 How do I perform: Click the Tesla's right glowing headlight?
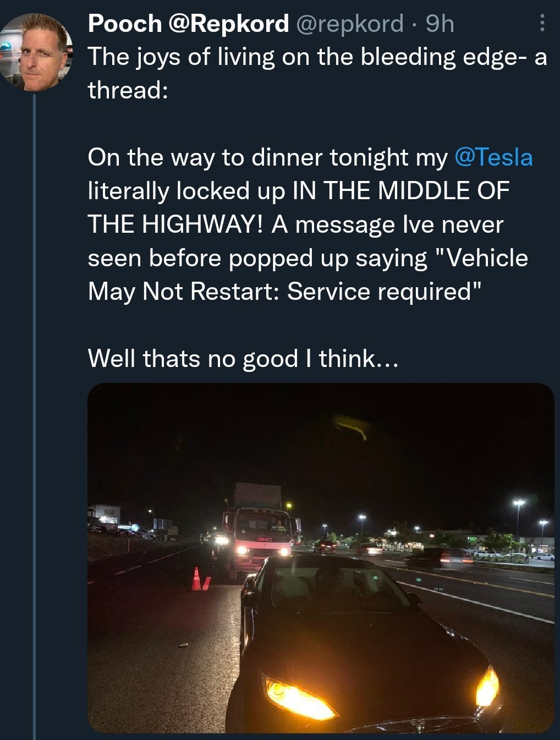(487, 687)
